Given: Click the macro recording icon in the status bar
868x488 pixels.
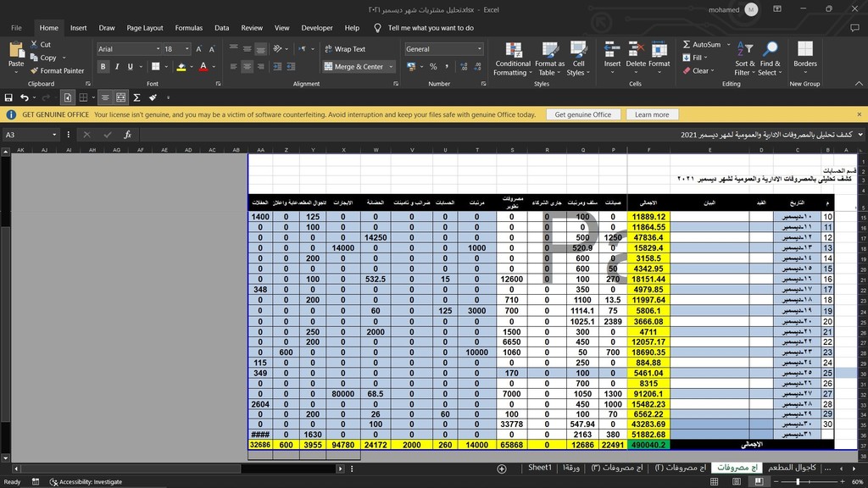Looking at the screenshot, I should (x=36, y=482).
